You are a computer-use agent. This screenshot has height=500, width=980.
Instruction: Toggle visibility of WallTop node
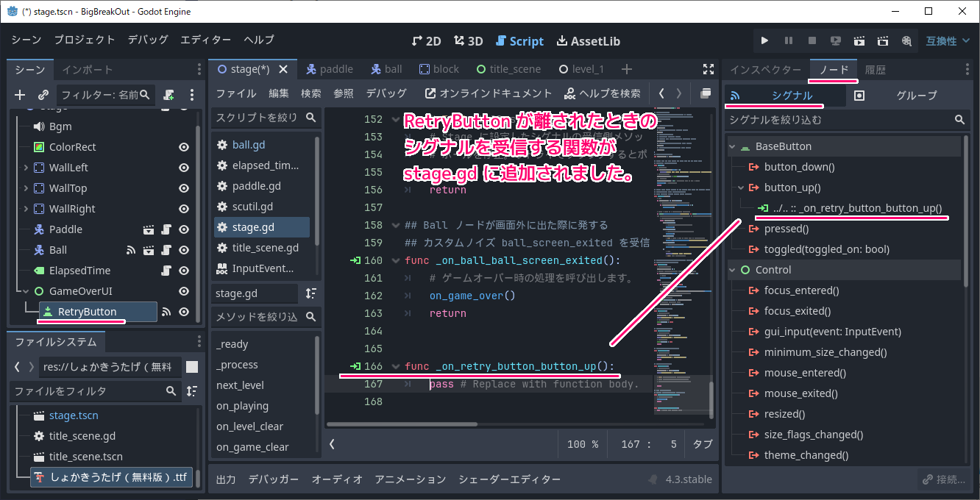[x=184, y=188]
